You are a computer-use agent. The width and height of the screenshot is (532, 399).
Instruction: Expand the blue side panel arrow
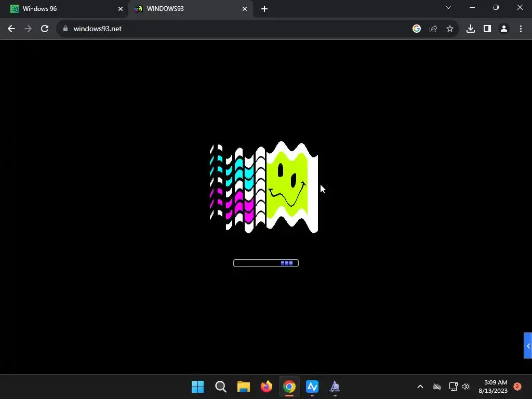[528, 345]
